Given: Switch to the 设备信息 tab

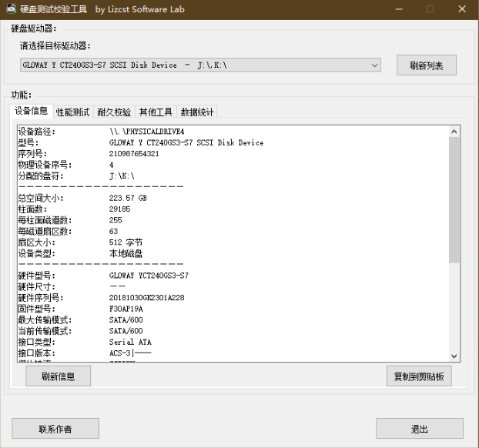Looking at the screenshot, I should tap(31, 111).
